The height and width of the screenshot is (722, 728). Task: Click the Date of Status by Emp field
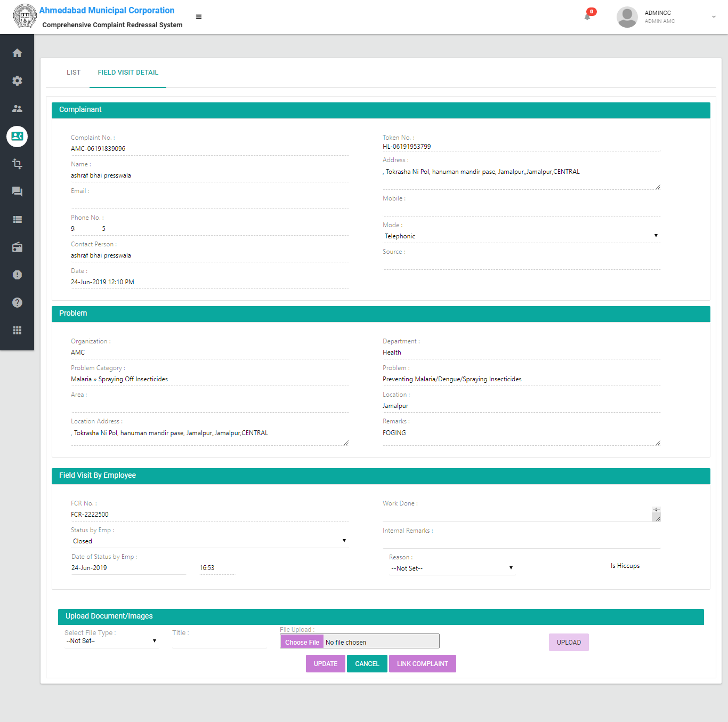coord(128,568)
